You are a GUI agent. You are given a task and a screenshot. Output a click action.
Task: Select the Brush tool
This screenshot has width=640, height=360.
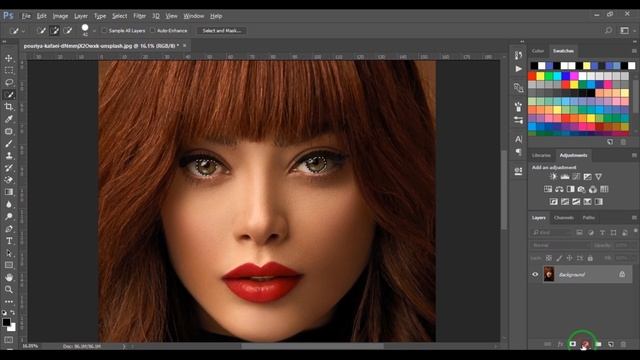(9, 144)
